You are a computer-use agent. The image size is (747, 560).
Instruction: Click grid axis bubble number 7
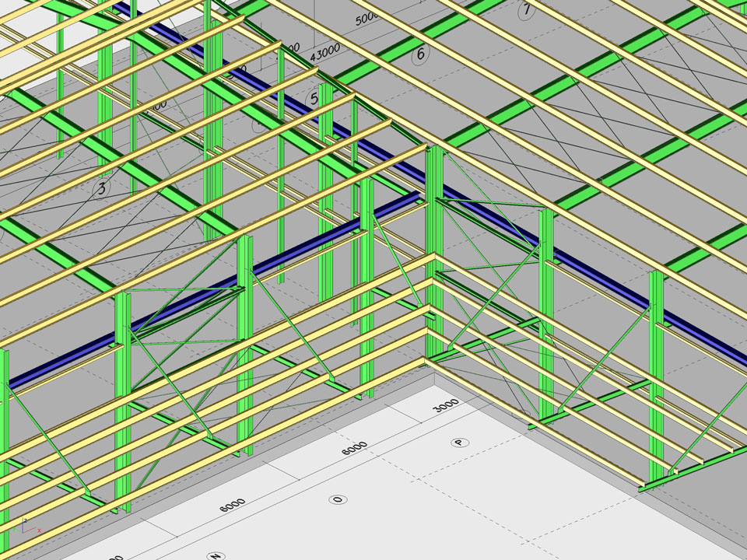(527, 10)
